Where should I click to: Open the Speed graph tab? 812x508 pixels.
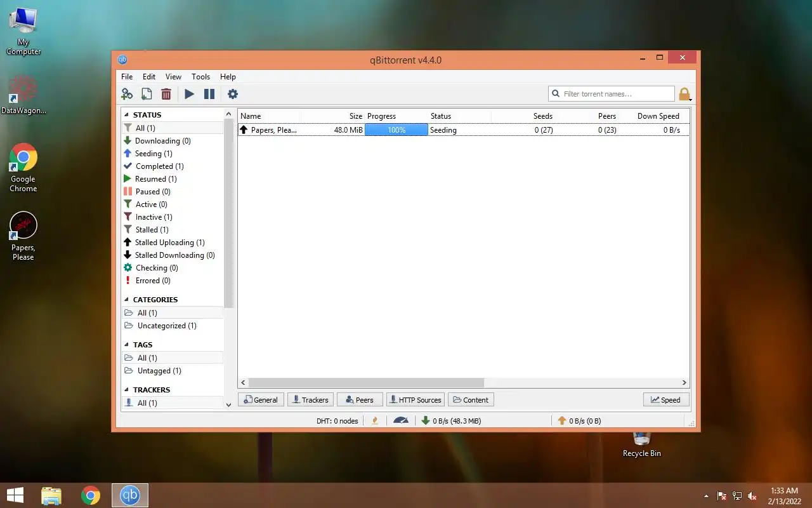coord(666,400)
